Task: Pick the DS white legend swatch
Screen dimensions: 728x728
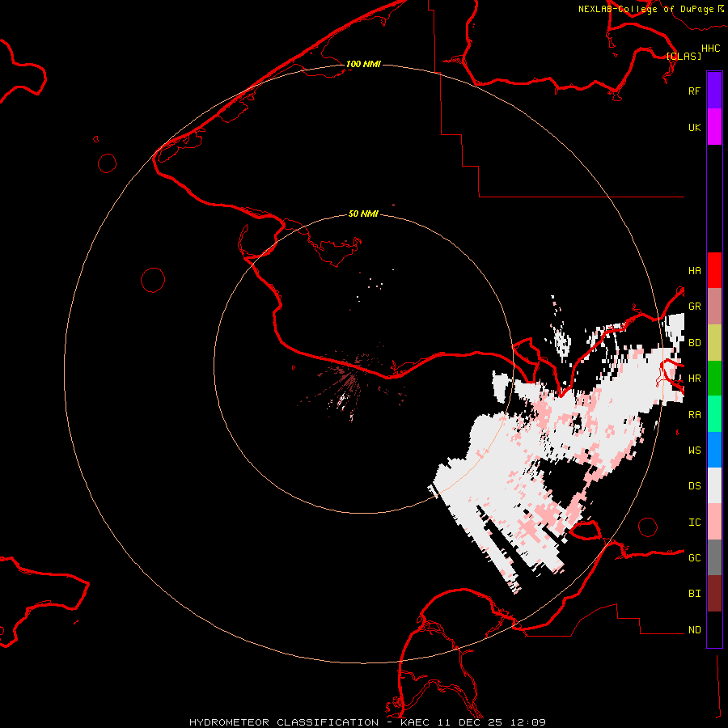Action: pos(714,485)
